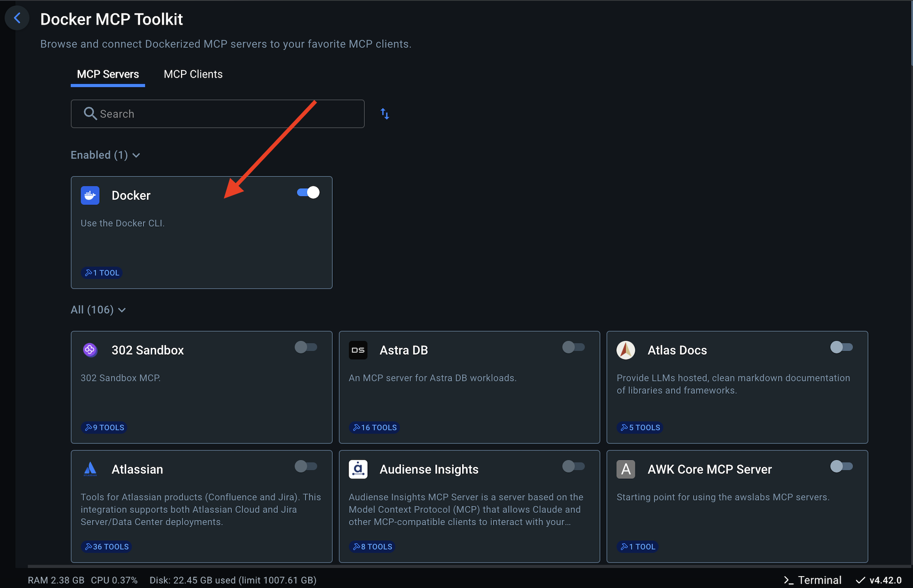
Task: Click the 36 TOOLS badge on Atlassian
Action: click(x=106, y=547)
